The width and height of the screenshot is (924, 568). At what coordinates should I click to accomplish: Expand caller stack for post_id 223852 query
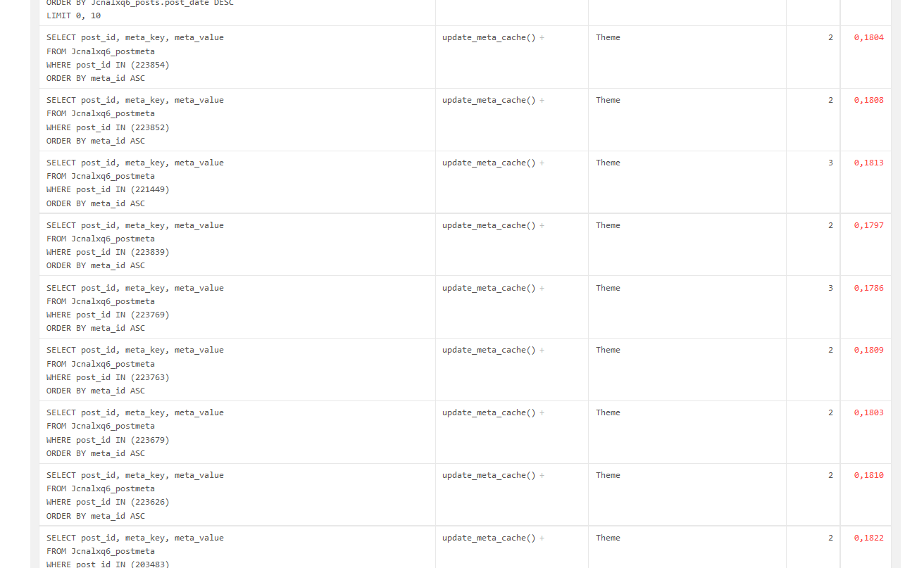point(542,101)
